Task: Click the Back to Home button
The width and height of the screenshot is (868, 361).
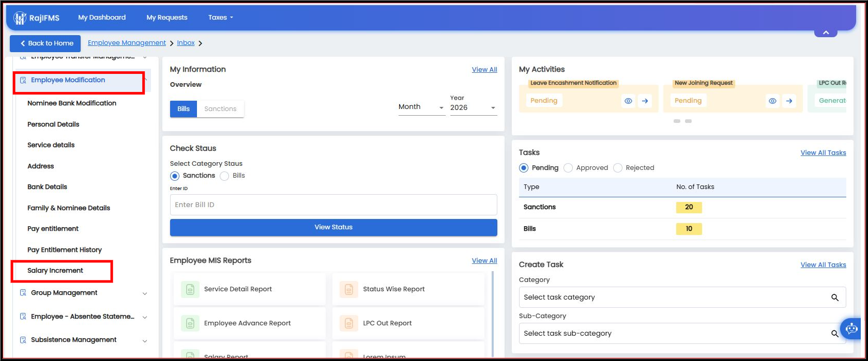Action: (45, 43)
